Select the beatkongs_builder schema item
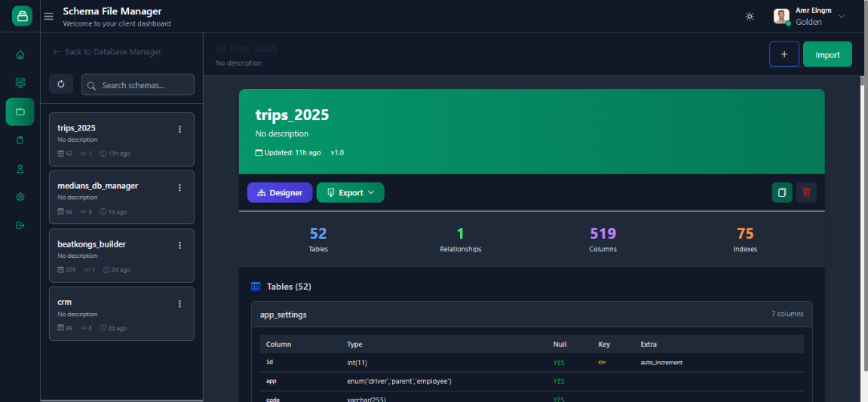This screenshot has height=402, width=868. click(x=113, y=256)
